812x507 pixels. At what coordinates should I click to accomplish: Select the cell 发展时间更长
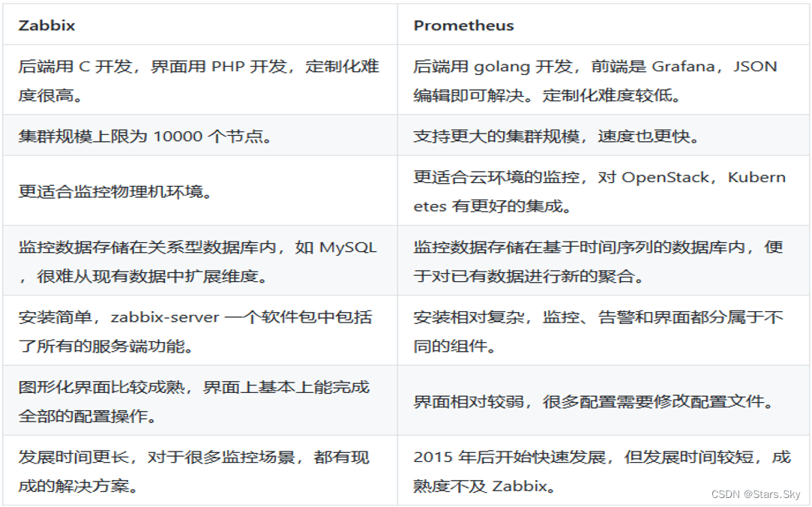[200, 470]
